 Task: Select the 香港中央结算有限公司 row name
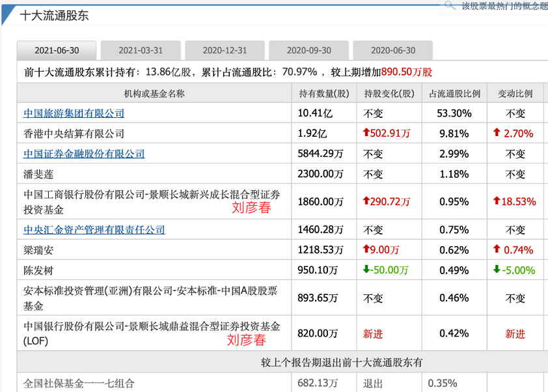(x=74, y=133)
